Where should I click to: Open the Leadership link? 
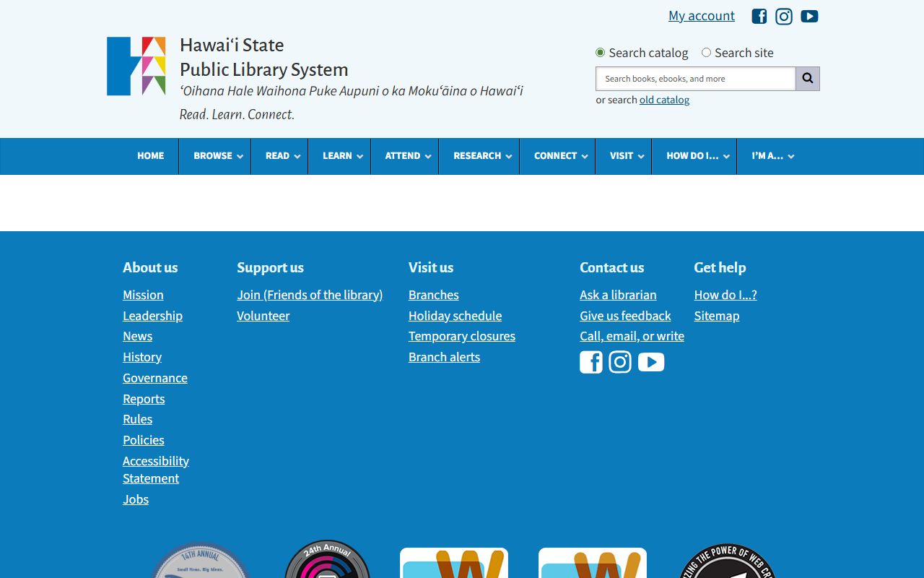[152, 316]
